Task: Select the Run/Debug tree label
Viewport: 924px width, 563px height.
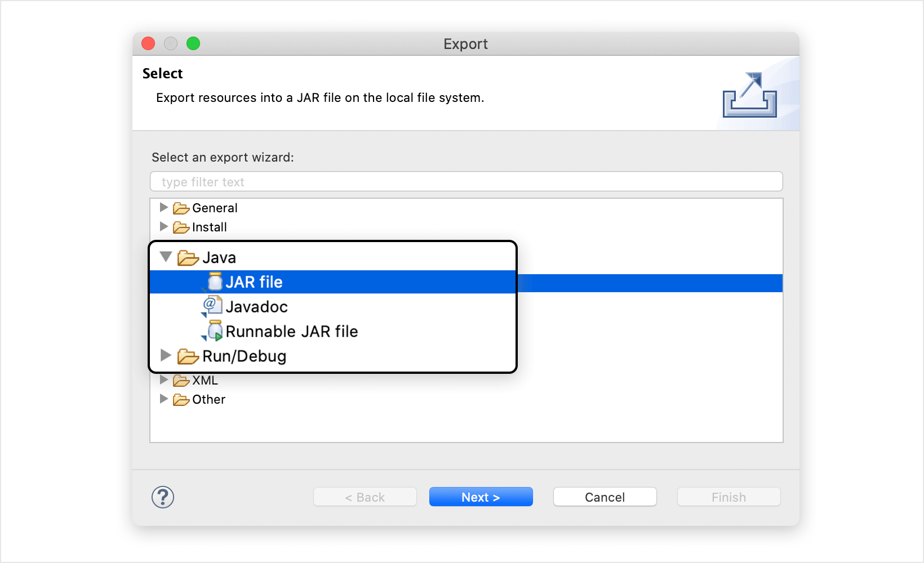Action: click(245, 356)
